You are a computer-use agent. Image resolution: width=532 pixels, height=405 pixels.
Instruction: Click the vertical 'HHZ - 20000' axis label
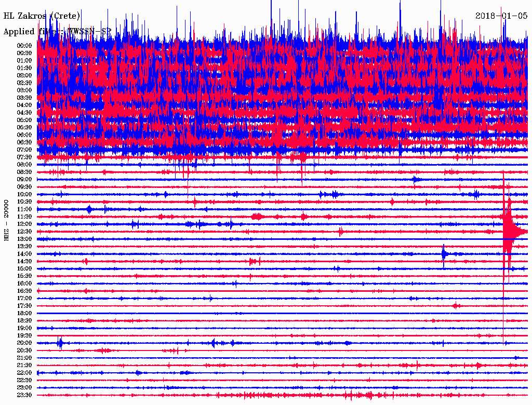[x=6, y=221]
